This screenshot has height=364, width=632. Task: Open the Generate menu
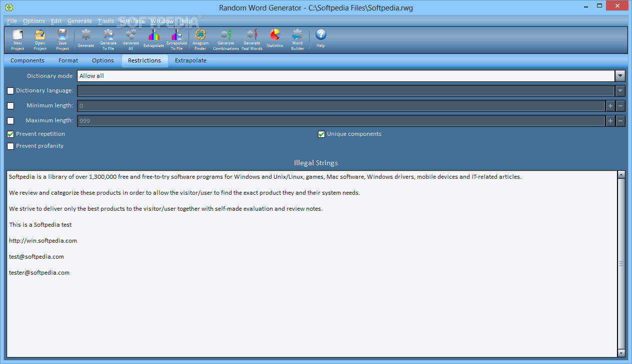(80, 21)
